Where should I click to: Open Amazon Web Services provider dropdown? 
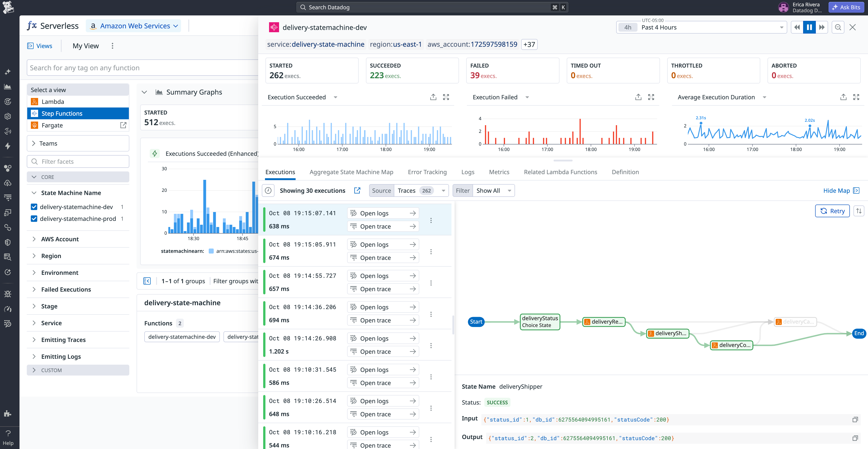click(x=134, y=26)
